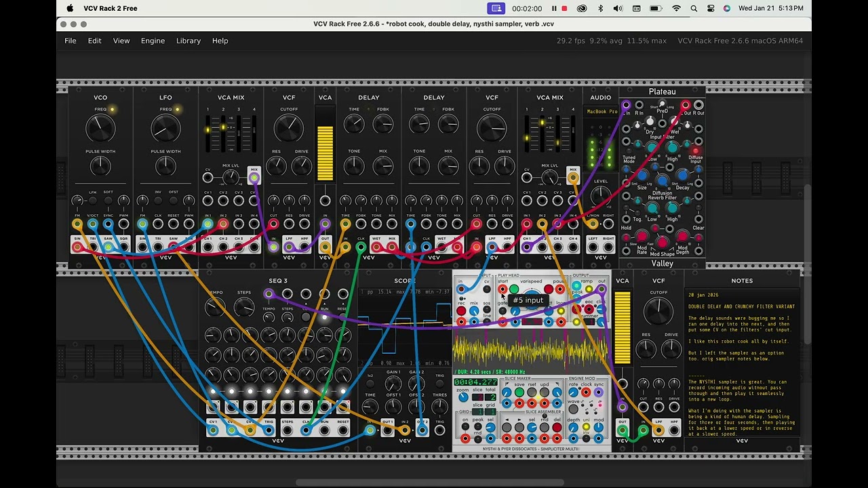Click the SCOPE OUT 1 port

point(388,430)
